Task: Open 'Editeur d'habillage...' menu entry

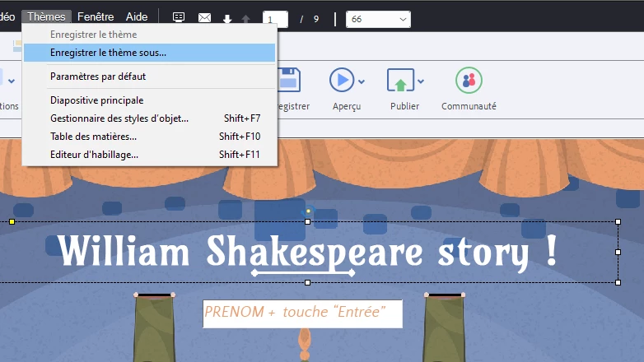Action: pyautogui.click(x=150, y=155)
